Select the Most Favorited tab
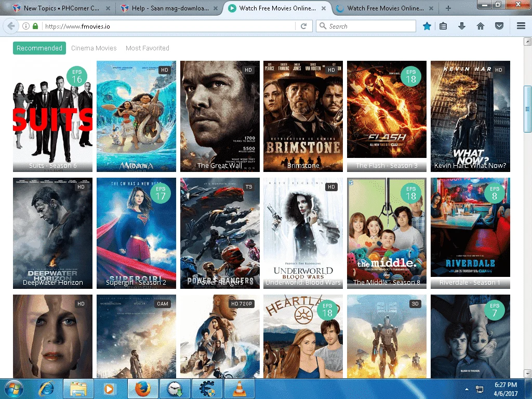Screen dimensions: 532x399 [x=147, y=48]
